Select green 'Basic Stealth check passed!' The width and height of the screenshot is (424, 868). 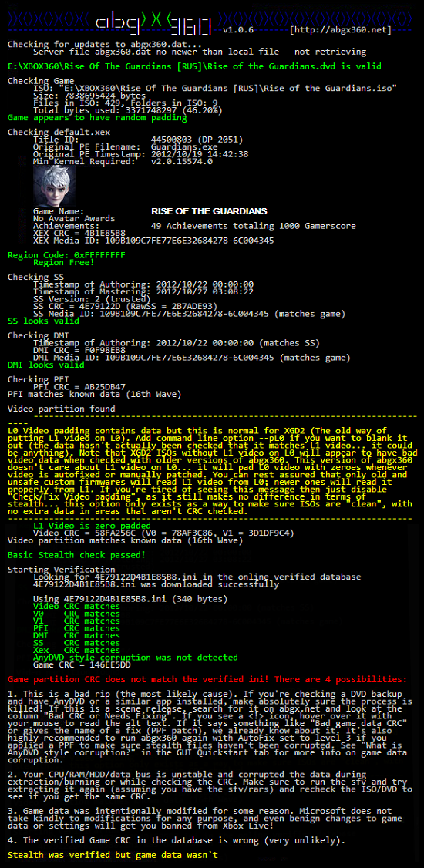pyautogui.click(x=76, y=554)
